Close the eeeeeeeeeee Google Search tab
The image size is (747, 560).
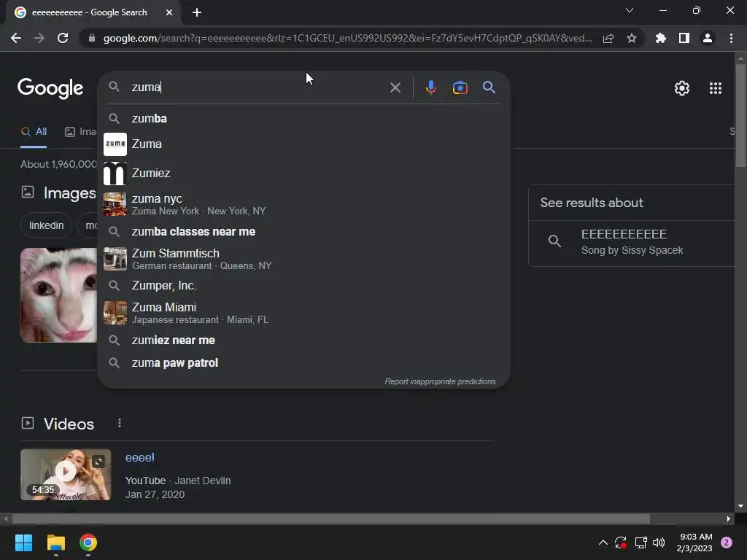[169, 12]
